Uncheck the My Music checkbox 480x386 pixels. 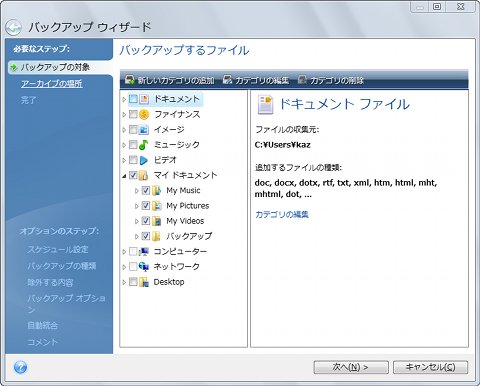coord(146,190)
